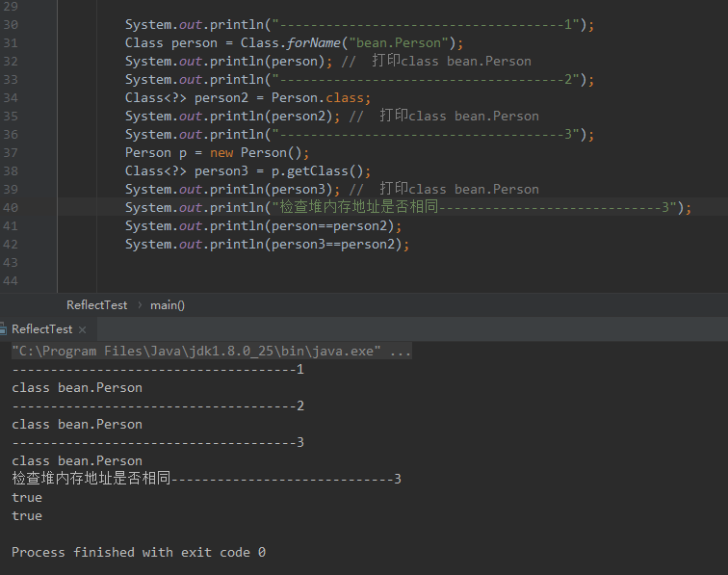
Task: Click the dashes ending in 2 in the console
Action: pos(158,405)
